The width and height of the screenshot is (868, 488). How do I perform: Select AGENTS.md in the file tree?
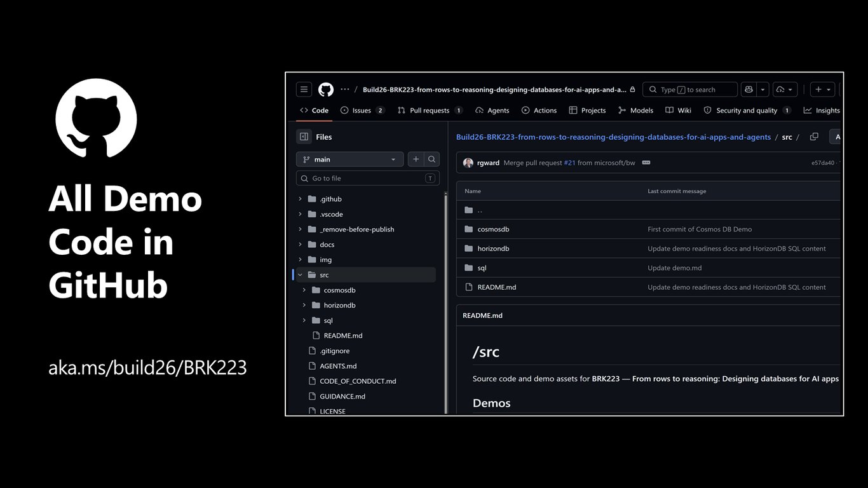pyautogui.click(x=338, y=366)
